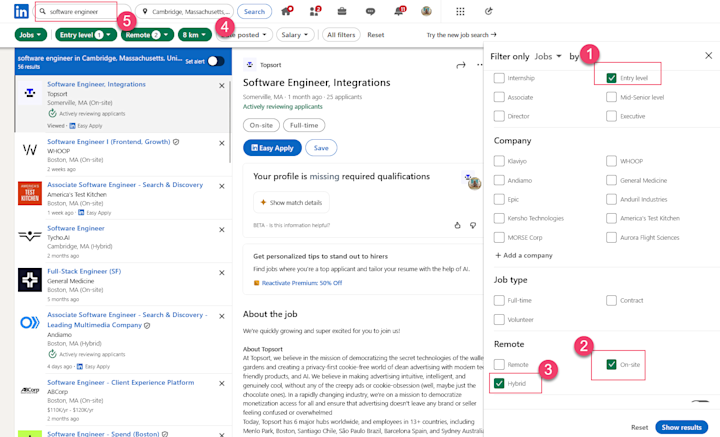Screen dimensions: 720x437
Task: Dismiss the Andiamo job card
Action: (x=222, y=316)
